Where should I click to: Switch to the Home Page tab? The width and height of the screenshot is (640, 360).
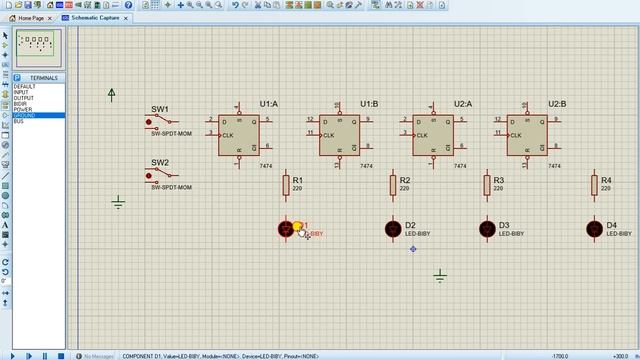coord(31,18)
